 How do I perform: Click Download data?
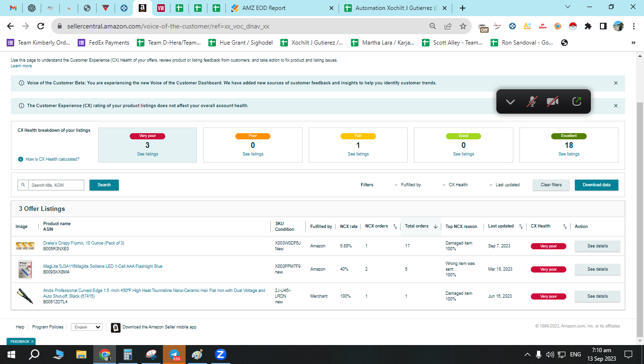tap(597, 185)
